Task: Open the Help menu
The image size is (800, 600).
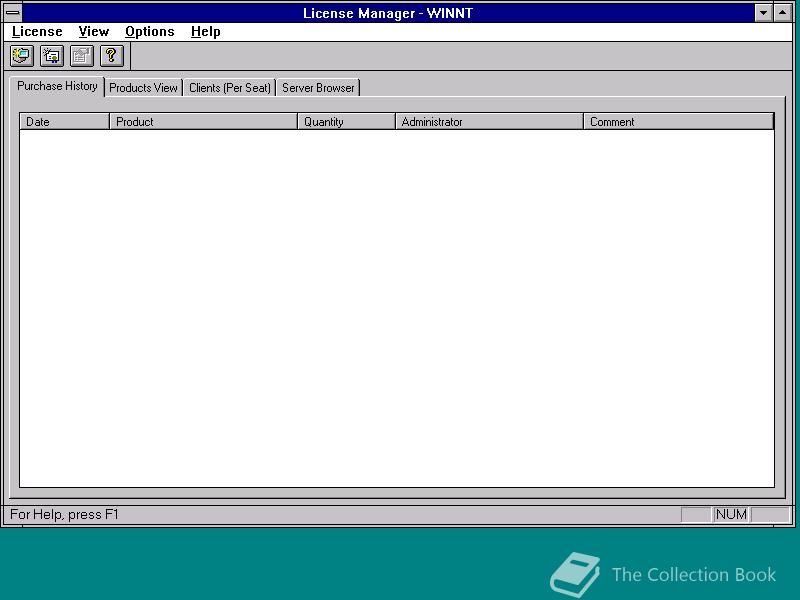Action: click(206, 32)
